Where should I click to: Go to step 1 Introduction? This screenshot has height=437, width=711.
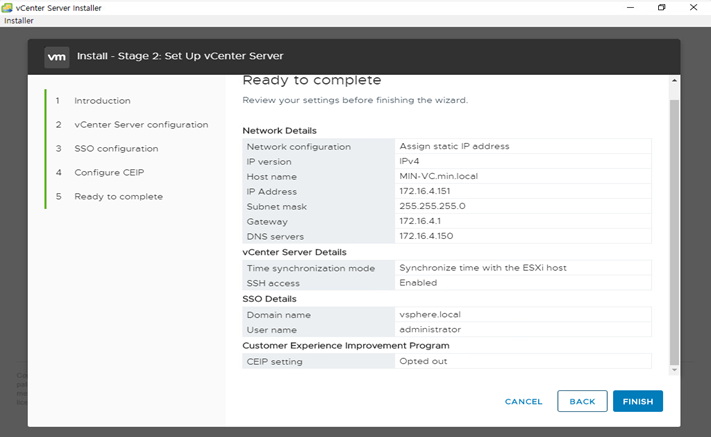pos(102,101)
